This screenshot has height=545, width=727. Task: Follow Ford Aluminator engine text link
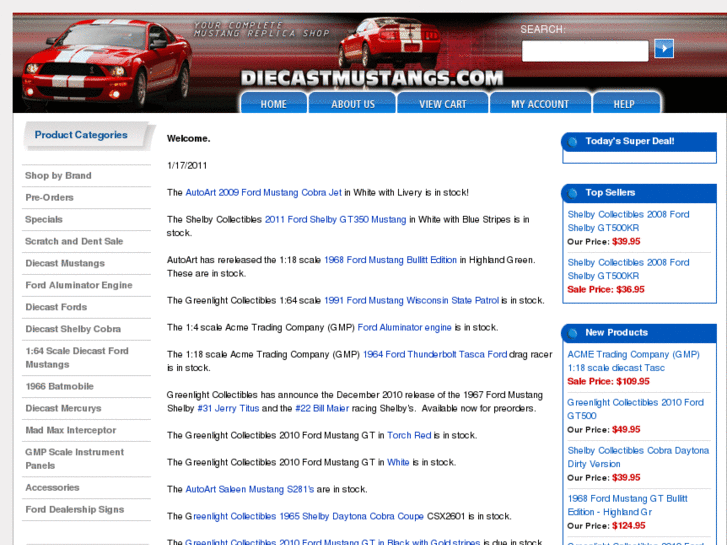[404, 327]
